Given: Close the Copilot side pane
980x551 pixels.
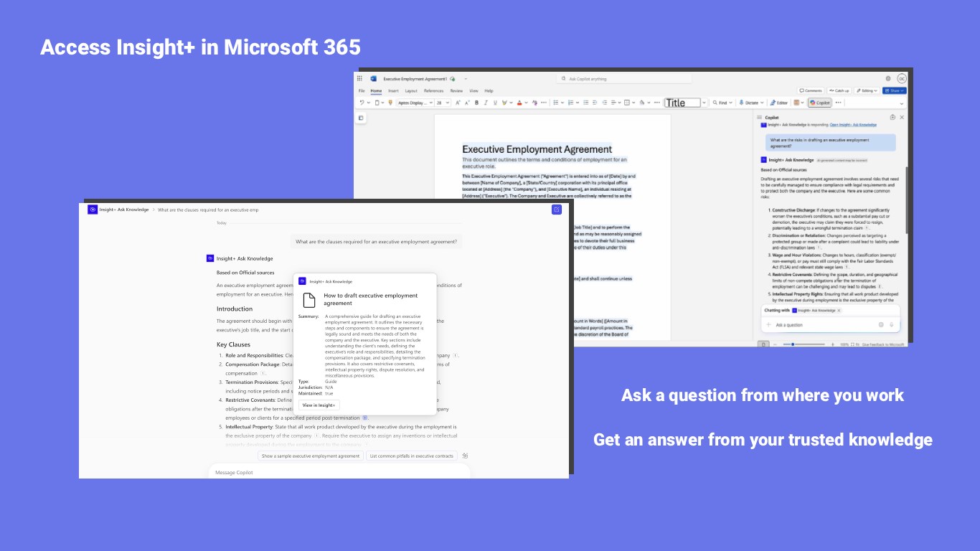Looking at the screenshot, I should click(902, 117).
